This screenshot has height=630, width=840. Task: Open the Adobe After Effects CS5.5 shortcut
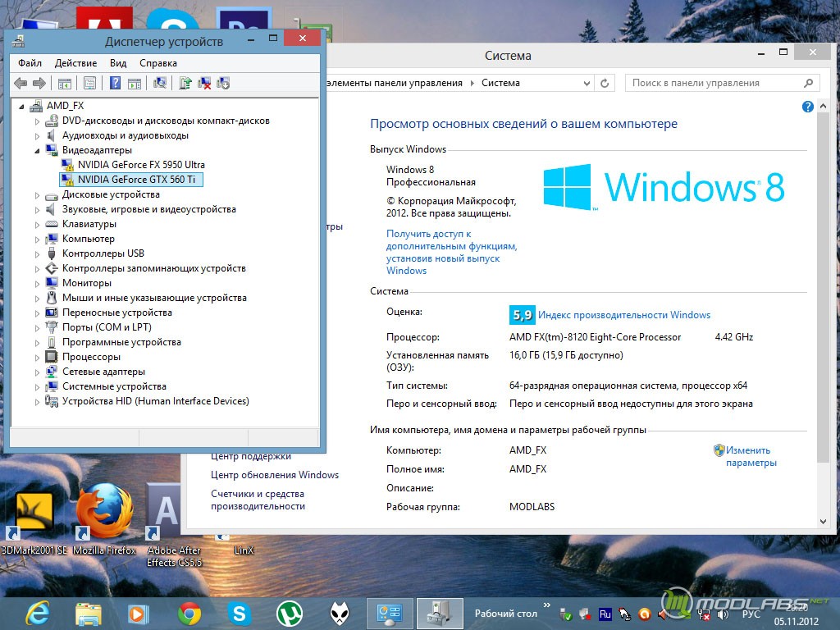pyautogui.click(x=174, y=525)
